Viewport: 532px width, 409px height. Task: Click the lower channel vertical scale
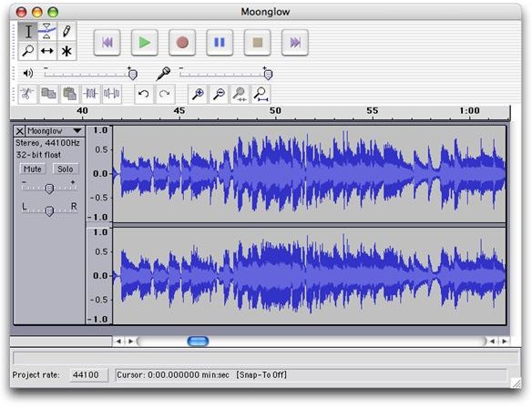tap(100, 276)
